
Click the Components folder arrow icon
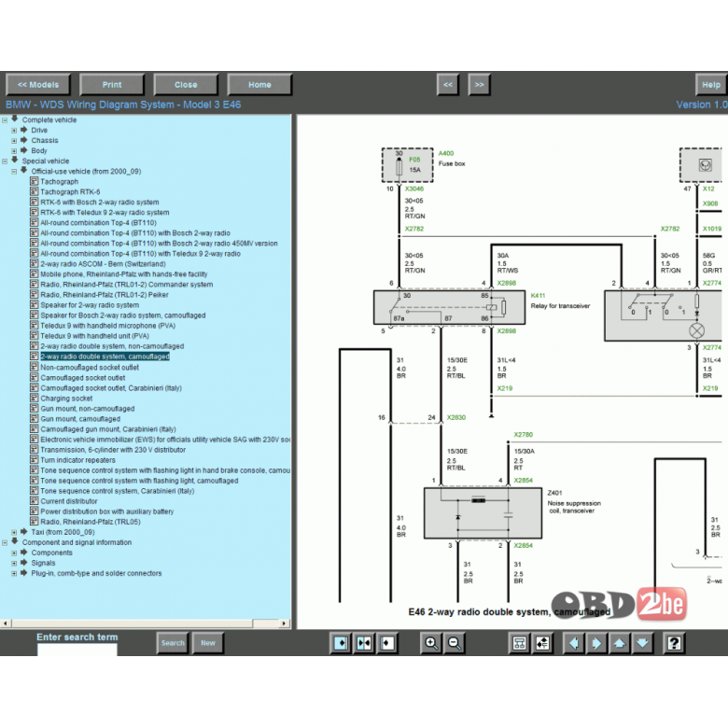point(24,552)
